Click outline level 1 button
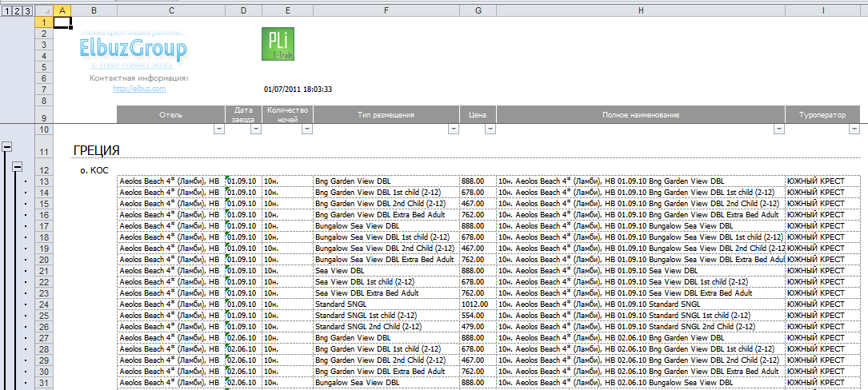 6,11
